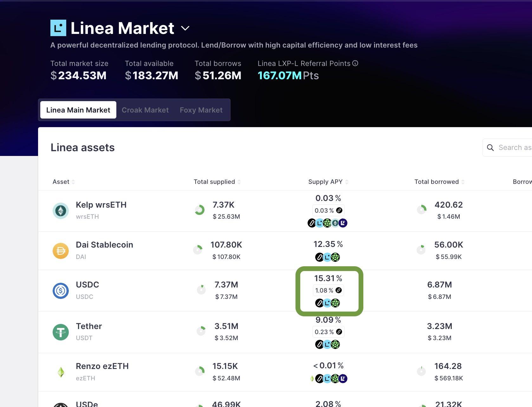Switch to the Croak Market tab
This screenshot has width=532, height=407.
pos(145,110)
